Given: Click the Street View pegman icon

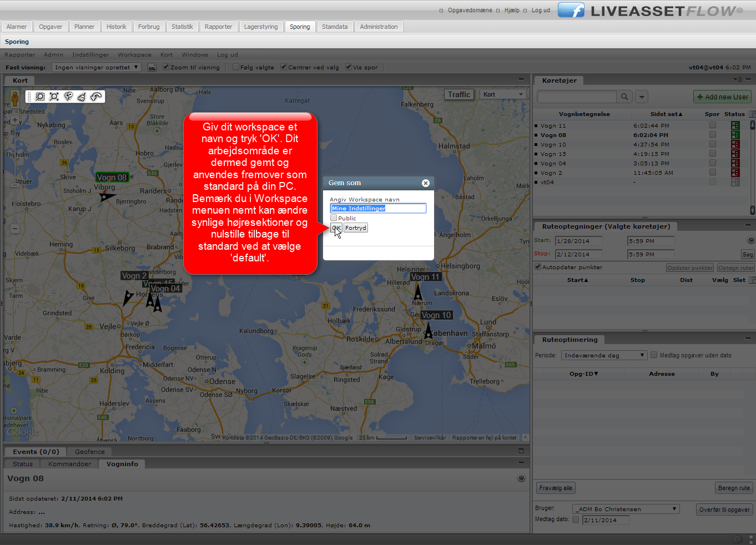Looking at the screenshot, I should 15,98.
